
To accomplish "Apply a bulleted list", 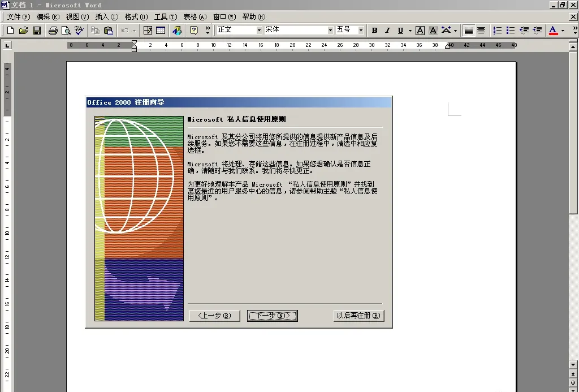I will pyautogui.click(x=511, y=31).
